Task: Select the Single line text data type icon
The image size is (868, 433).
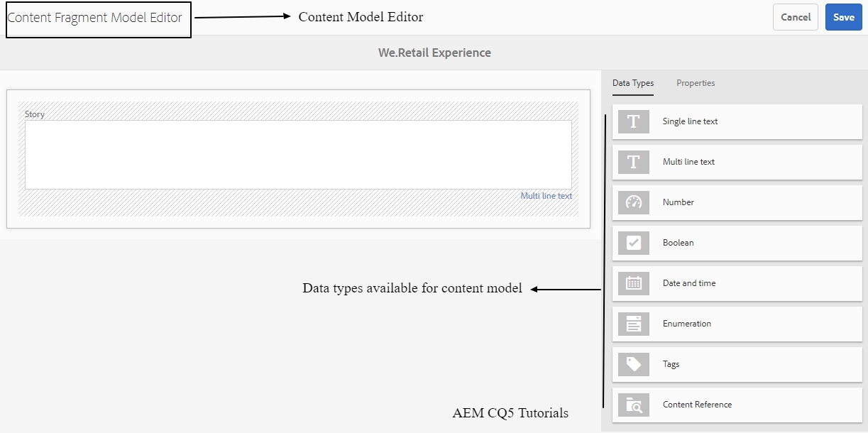Action: [632, 121]
